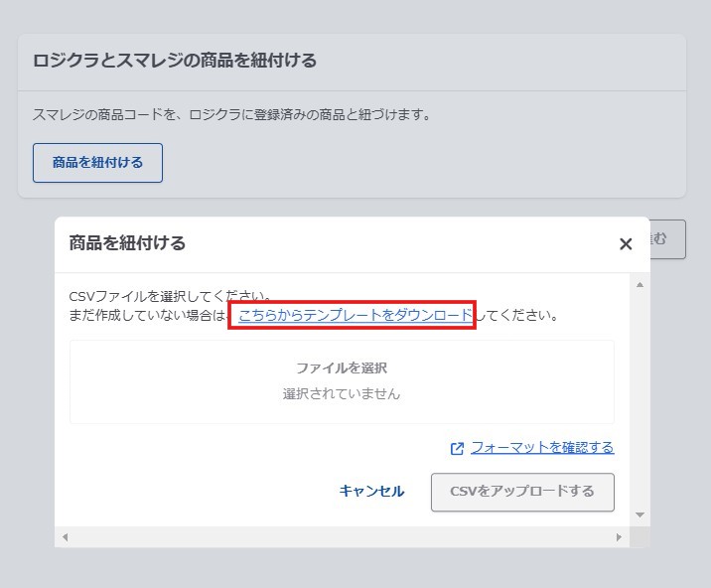Click the 選択されていません status text

coord(342,393)
